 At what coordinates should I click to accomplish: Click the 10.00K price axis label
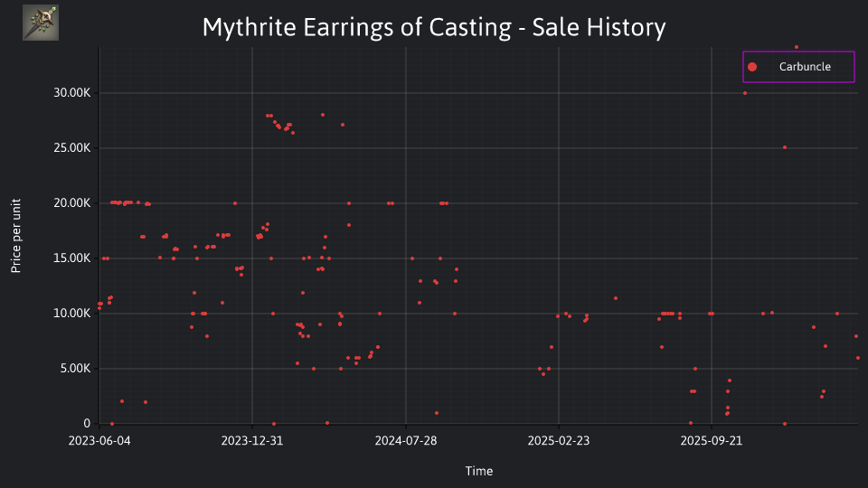(x=72, y=314)
